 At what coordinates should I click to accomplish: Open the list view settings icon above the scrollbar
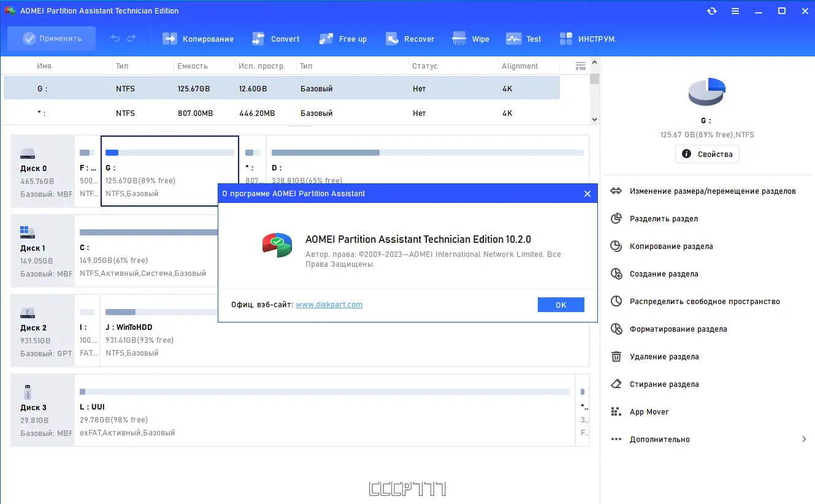click(580, 66)
